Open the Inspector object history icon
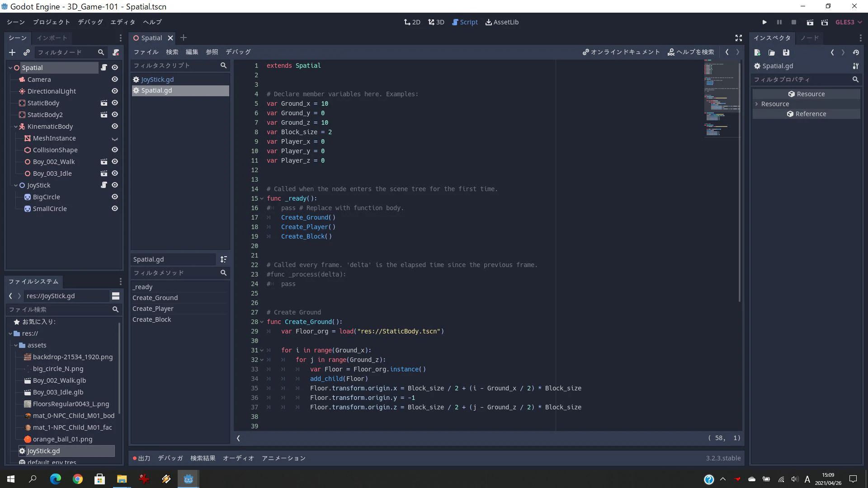 pos(856,52)
